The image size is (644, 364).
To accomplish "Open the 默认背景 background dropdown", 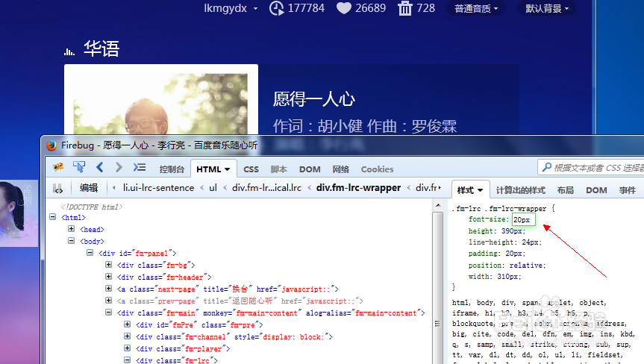I will [x=547, y=9].
